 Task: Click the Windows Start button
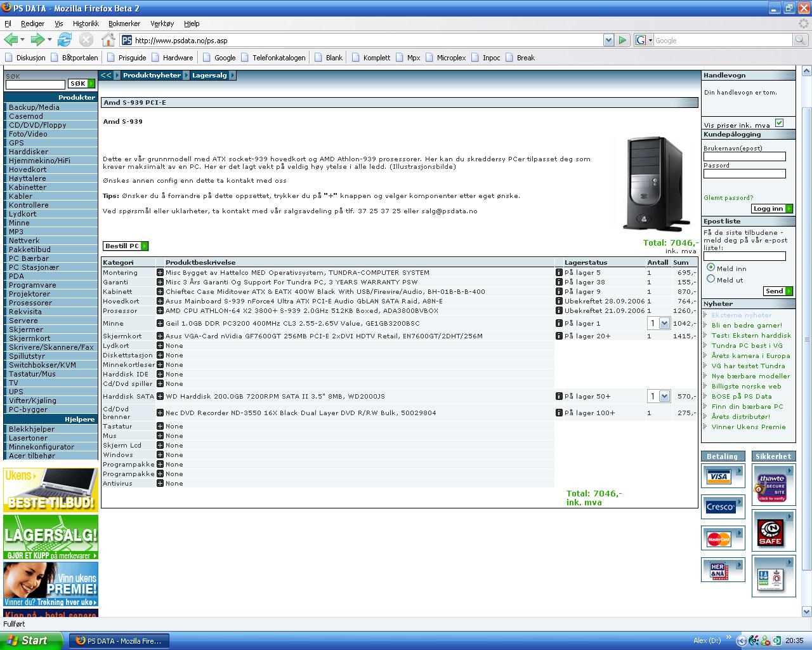[31, 640]
